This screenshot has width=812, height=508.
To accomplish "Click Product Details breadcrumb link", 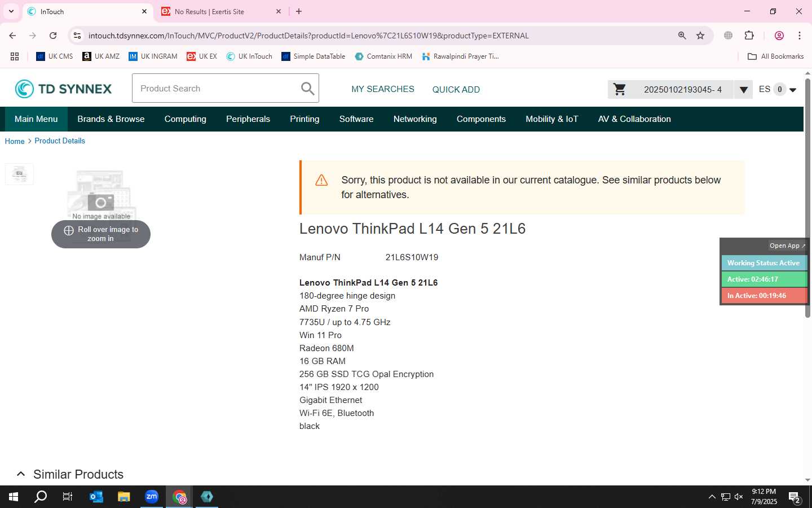I will point(60,141).
